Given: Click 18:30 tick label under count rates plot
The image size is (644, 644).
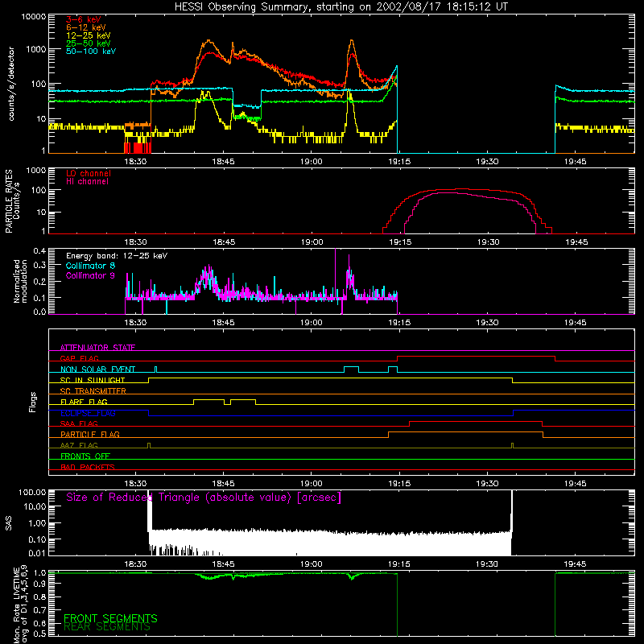Looking at the screenshot, I should 135,162.
